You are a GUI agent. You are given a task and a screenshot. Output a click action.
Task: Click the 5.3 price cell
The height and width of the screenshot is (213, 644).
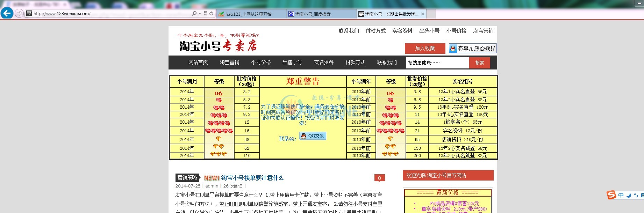(x=247, y=100)
